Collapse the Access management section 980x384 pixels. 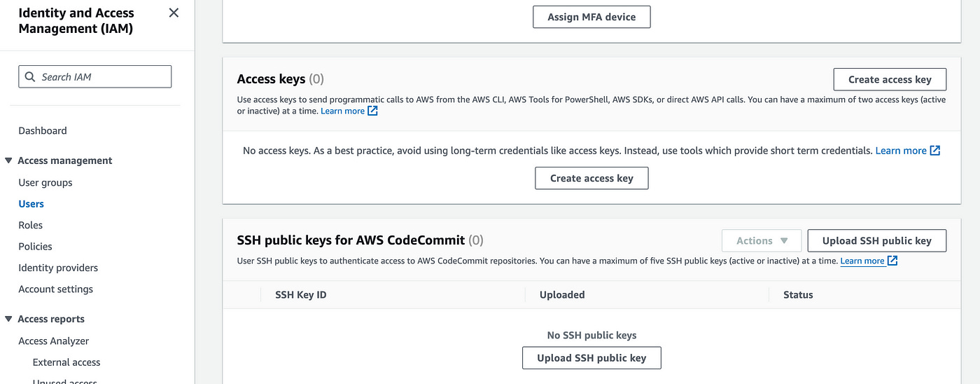pos(8,160)
